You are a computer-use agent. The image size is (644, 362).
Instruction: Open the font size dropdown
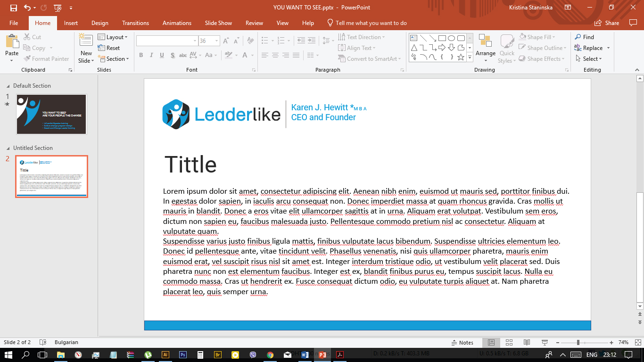[x=216, y=41]
